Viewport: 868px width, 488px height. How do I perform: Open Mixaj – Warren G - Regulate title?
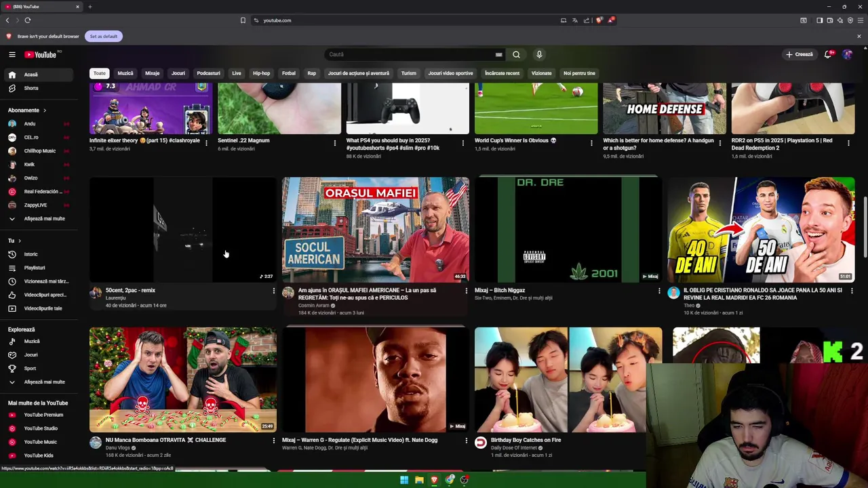click(x=359, y=440)
